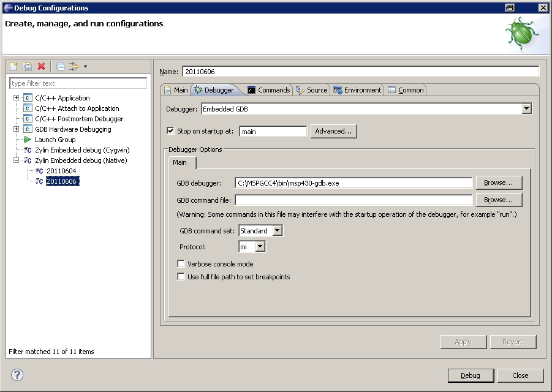This screenshot has height=392, width=552.
Task: Enable Use full file path for breakpoints
Action: 181,277
